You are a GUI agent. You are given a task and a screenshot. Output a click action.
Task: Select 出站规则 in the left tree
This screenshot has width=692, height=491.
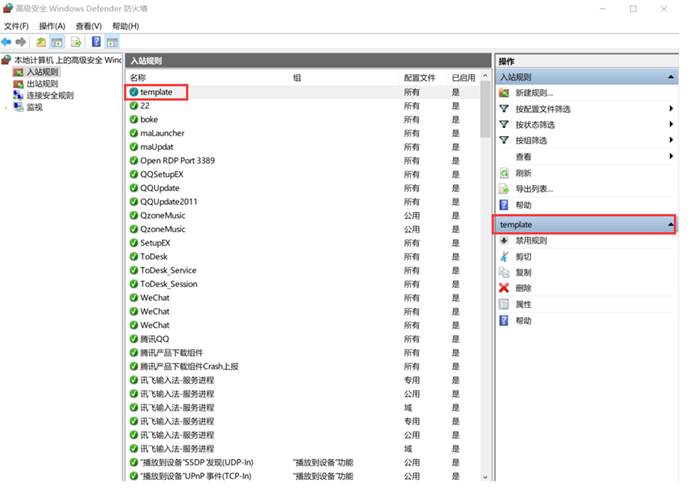42,83
